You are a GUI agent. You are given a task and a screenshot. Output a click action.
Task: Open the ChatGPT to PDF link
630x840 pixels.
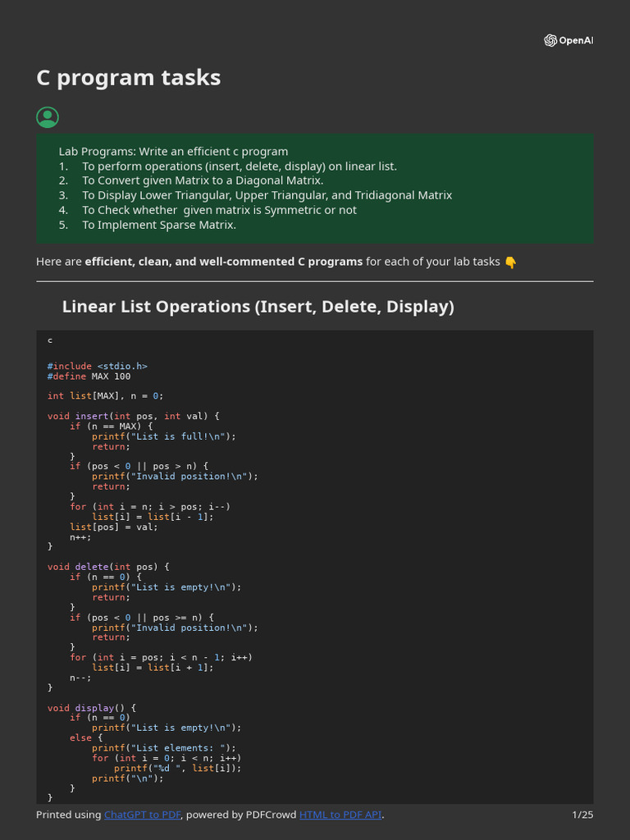(143, 815)
